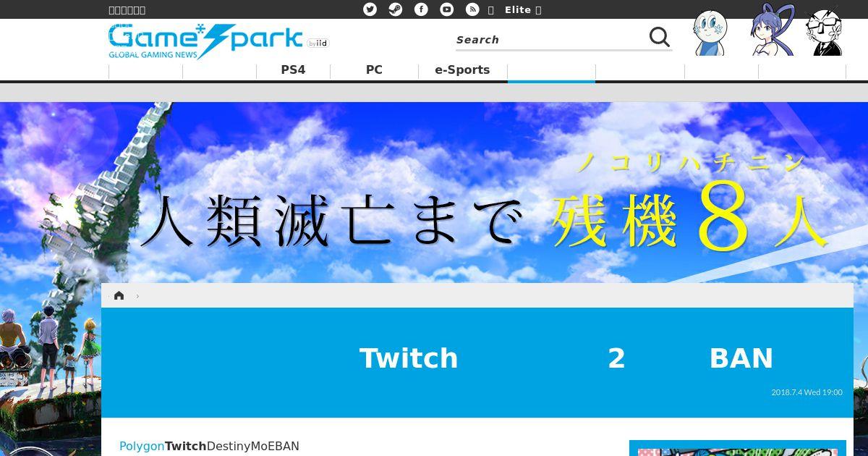Screen dimensions: 868x456
Task: Click the magnifying glass search button
Action: (x=660, y=38)
